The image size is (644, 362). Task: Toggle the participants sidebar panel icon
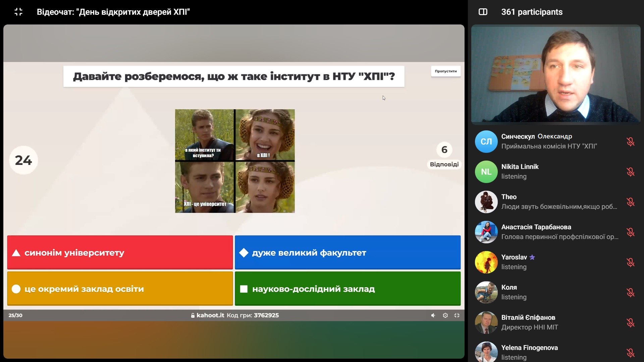483,12
